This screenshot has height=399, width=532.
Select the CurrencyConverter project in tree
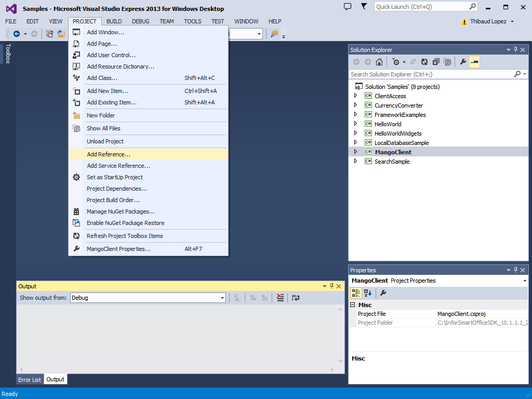tap(398, 105)
